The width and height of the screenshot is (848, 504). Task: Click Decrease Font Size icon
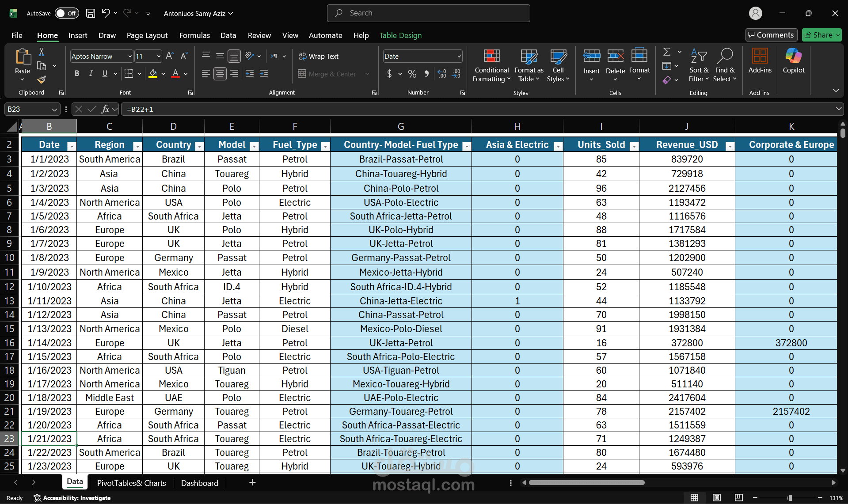(x=184, y=56)
